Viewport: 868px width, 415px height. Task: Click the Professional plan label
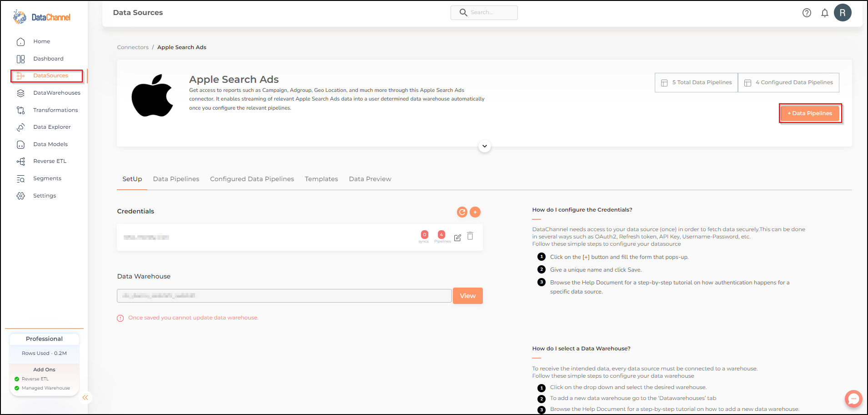click(x=44, y=339)
